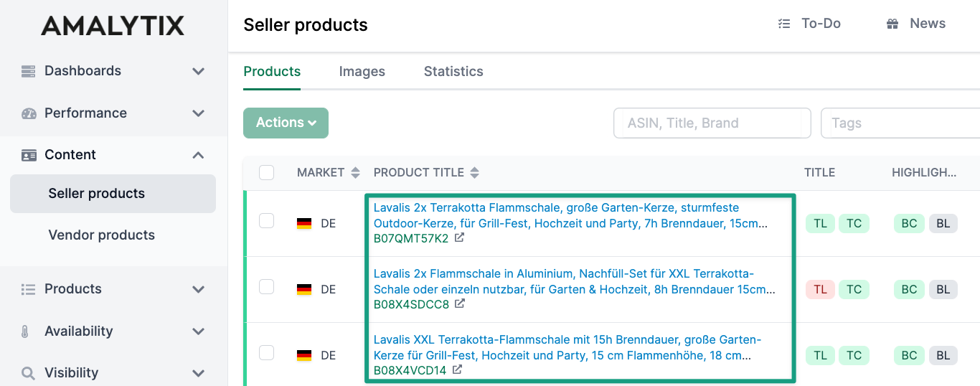Click the Seller products page heading
This screenshot has width=980, height=386.
[x=306, y=25]
